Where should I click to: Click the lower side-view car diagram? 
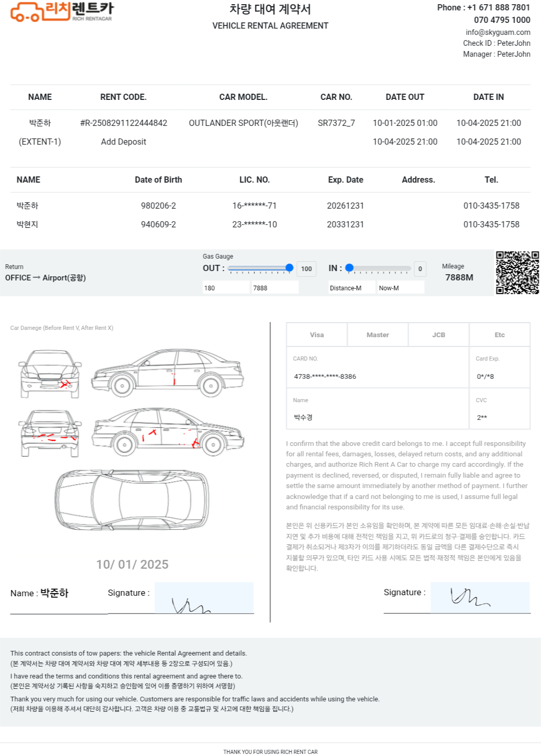click(x=168, y=431)
